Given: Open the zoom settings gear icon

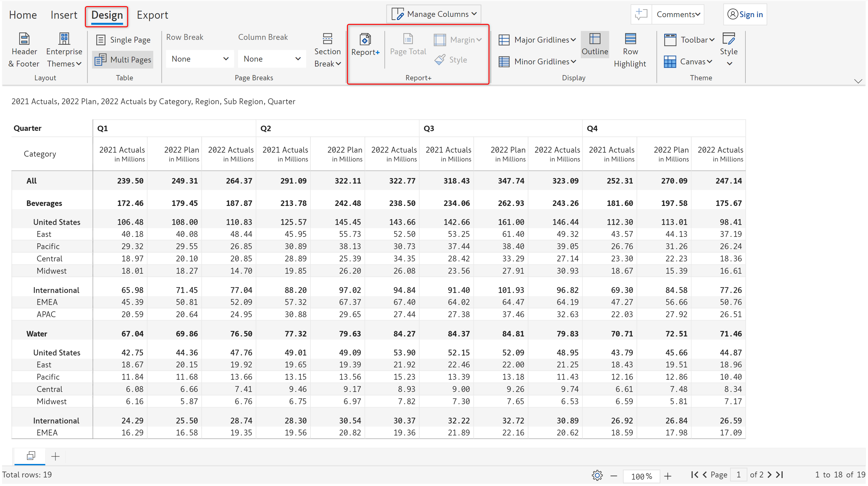Looking at the screenshot, I should point(597,475).
